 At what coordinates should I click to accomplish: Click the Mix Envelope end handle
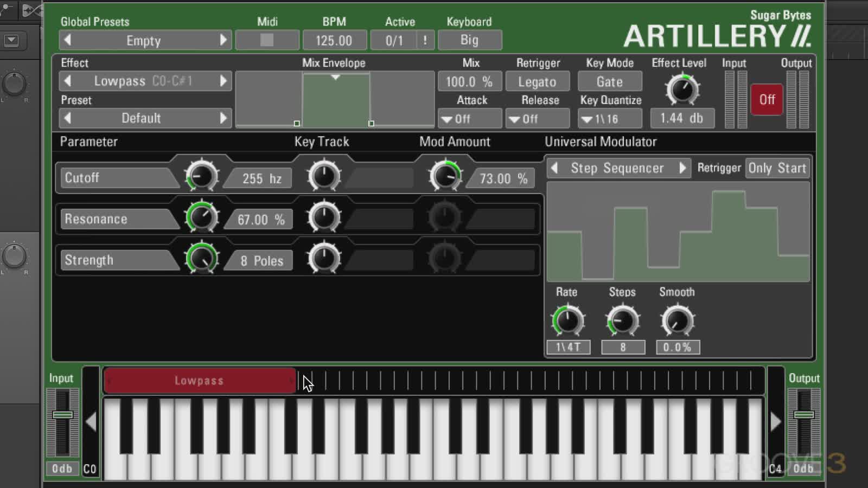(x=371, y=124)
